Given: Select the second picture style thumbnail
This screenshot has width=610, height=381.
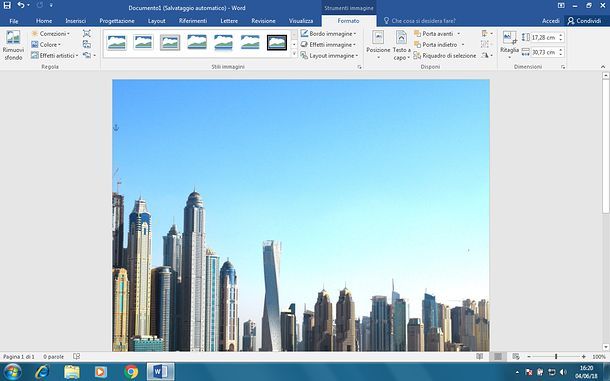Looking at the screenshot, I should pyautogui.click(x=143, y=42).
